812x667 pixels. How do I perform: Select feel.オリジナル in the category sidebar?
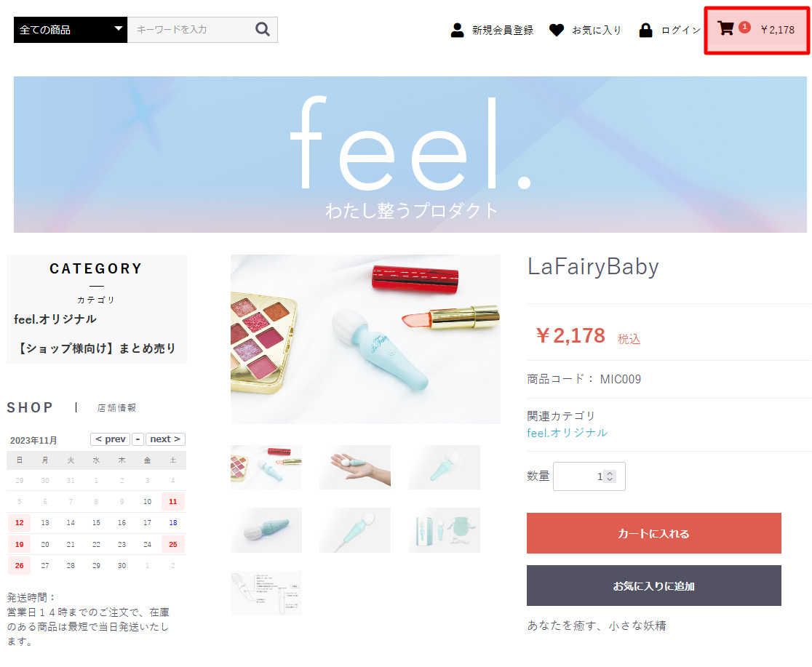click(55, 319)
